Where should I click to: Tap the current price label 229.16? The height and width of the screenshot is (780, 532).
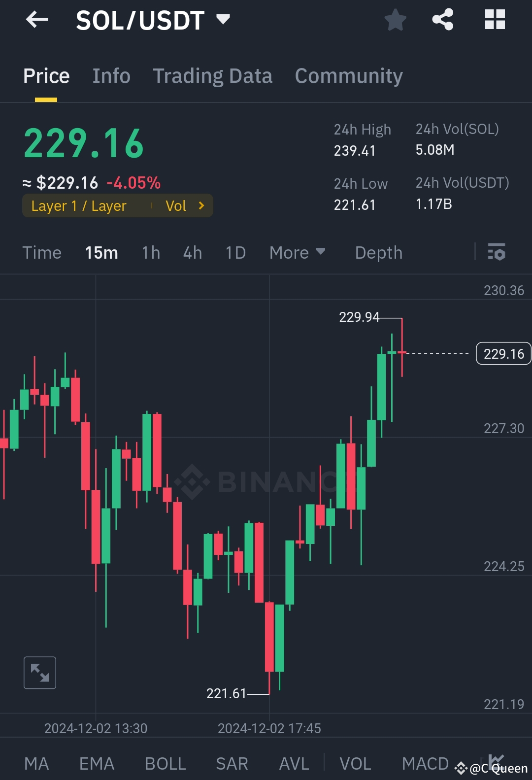click(x=503, y=353)
